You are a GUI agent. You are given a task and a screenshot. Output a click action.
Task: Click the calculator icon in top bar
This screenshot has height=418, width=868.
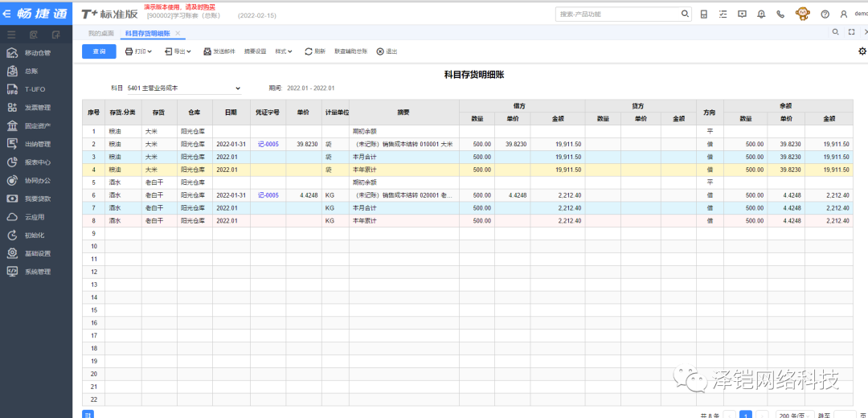pyautogui.click(x=704, y=14)
